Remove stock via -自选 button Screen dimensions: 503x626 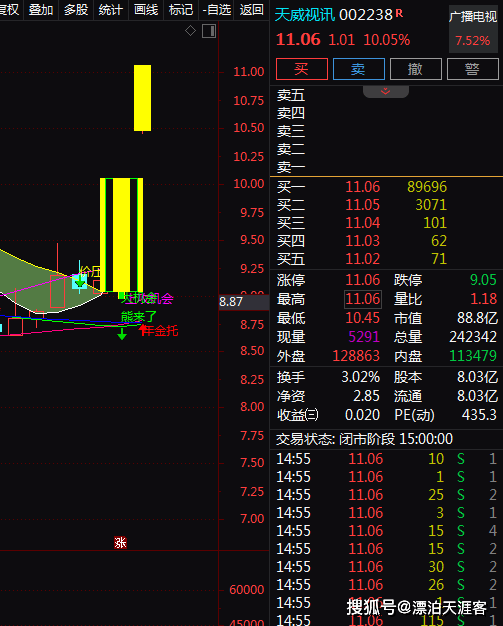pos(217,9)
